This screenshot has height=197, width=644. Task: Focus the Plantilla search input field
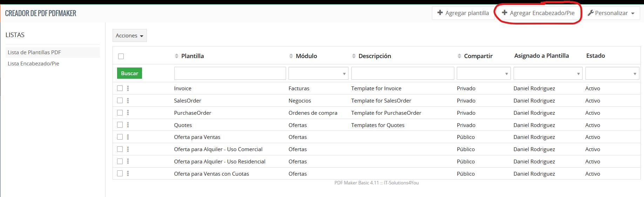pos(230,73)
